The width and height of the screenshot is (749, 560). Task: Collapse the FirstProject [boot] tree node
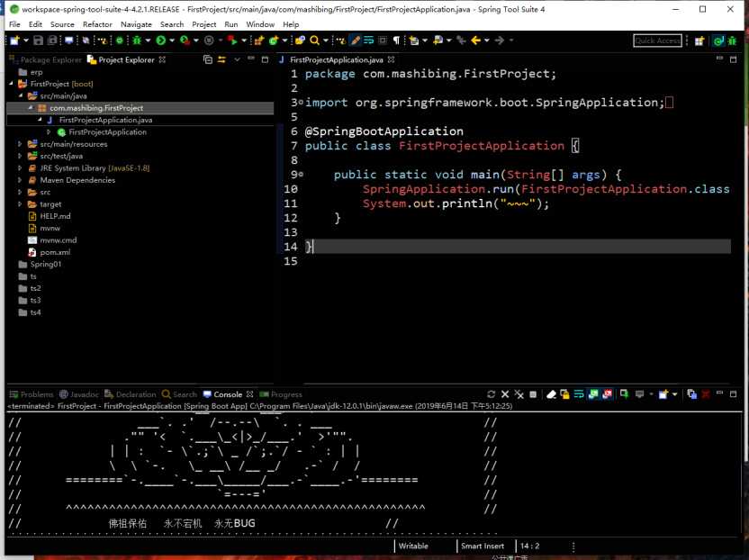click(11, 84)
